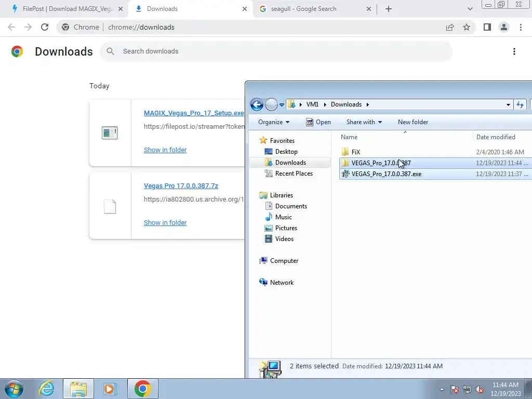
Task: Sort by Date modified column
Action: coord(502,137)
